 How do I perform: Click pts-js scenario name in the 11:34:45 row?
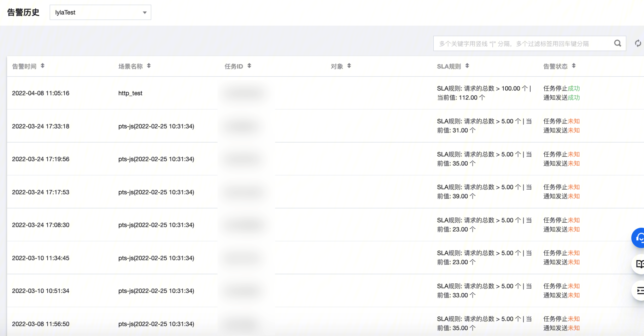(x=156, y=258)
